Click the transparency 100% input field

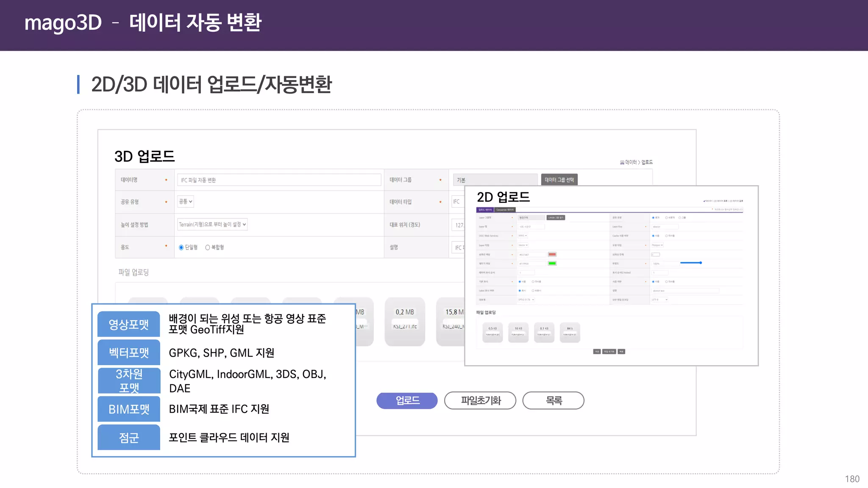tap(665, 263)
